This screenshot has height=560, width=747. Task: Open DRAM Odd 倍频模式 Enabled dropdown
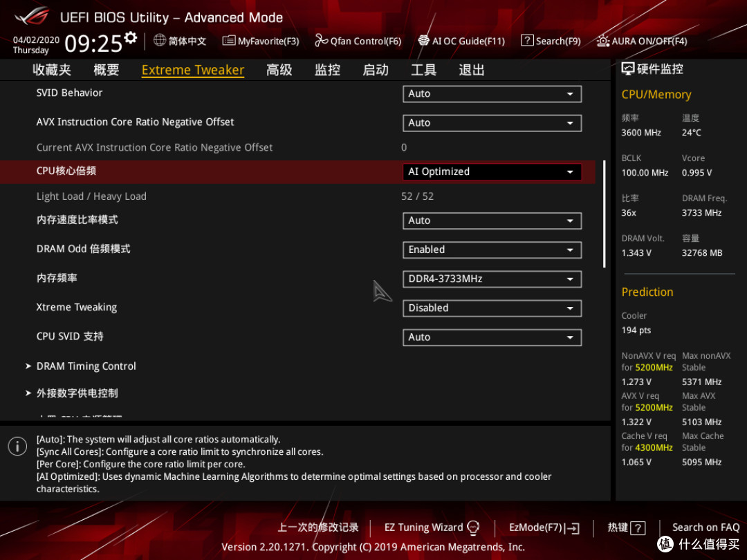492,250
